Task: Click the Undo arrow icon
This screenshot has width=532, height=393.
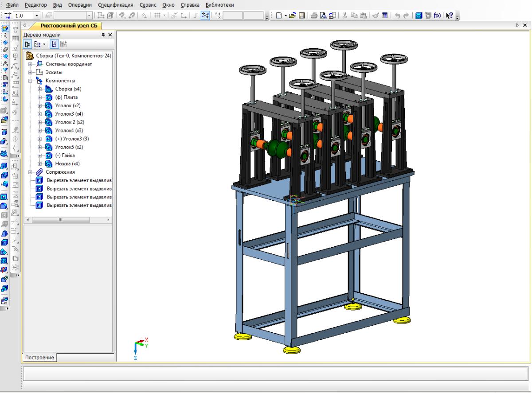Action: click(398, 16)
